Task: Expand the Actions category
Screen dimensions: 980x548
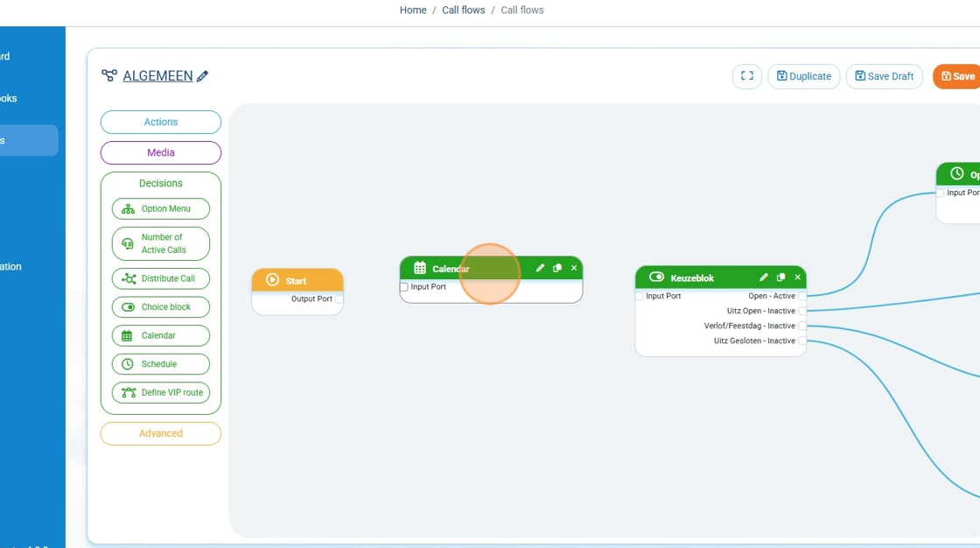Action: (161, 123)
